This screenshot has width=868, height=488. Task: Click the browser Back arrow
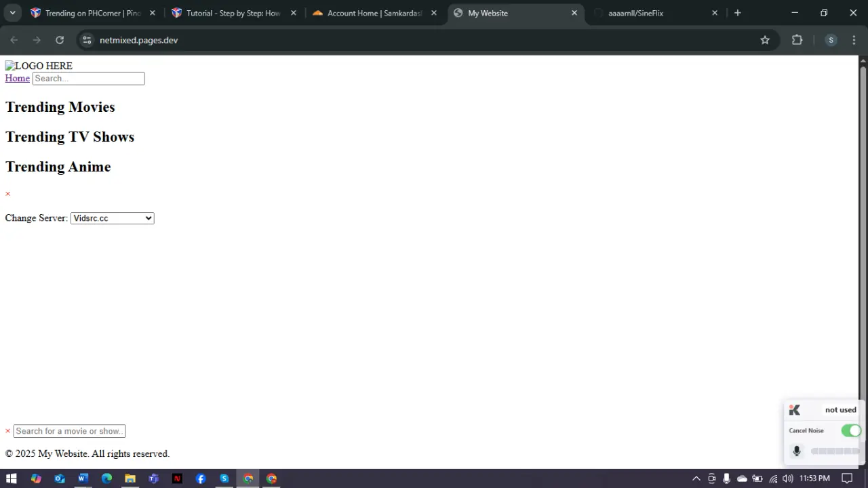tap(14, 40)
